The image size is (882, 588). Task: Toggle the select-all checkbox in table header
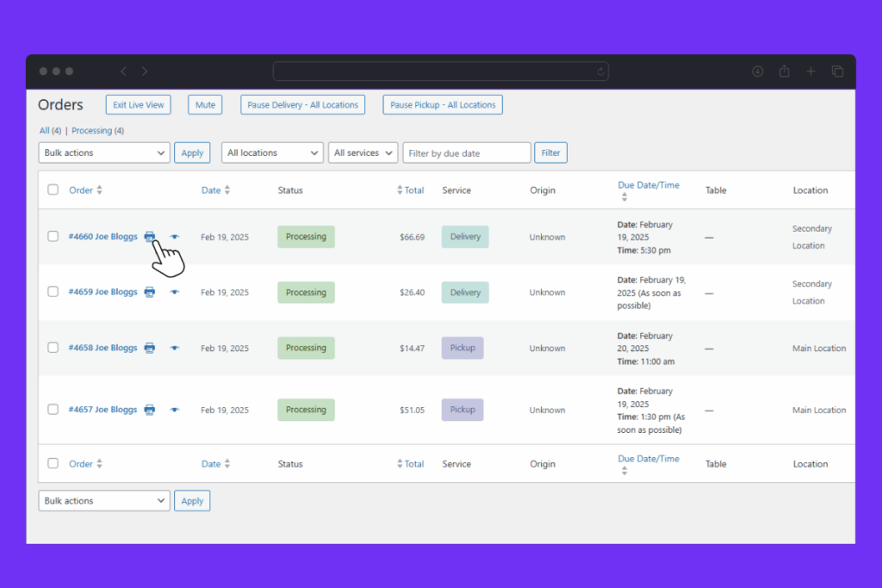click(53, 190)
